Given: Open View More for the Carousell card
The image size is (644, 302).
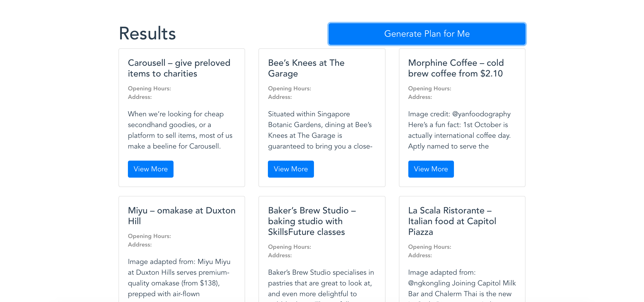Looking at the screenshot, I should 150,169.
